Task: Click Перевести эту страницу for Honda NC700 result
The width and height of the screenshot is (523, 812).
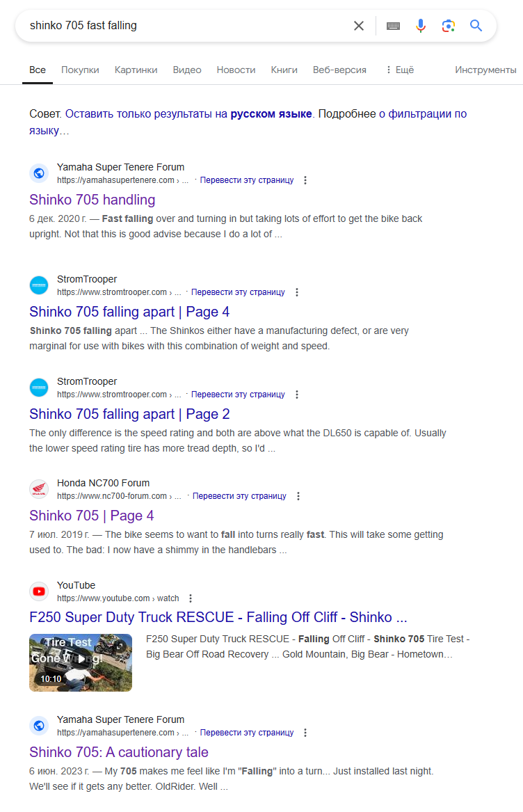Action: click(x=239, y=496)
